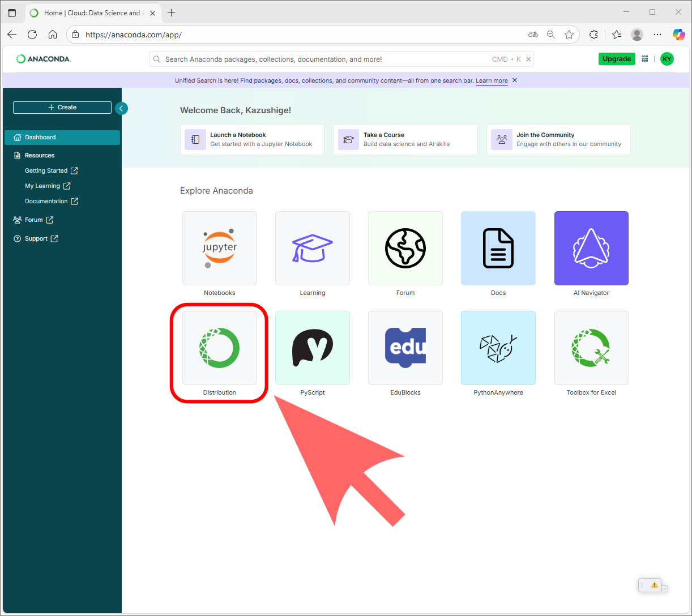Screen dimensions: 692x616
Task: Dismiss the Unified Search banner
Action: coord(515,80)
